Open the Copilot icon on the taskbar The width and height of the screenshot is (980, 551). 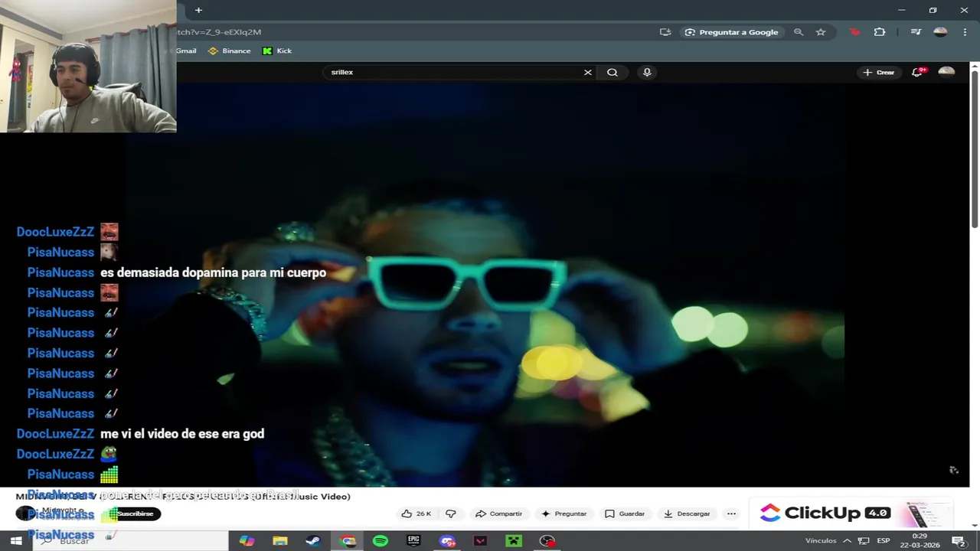click(247, 540)
